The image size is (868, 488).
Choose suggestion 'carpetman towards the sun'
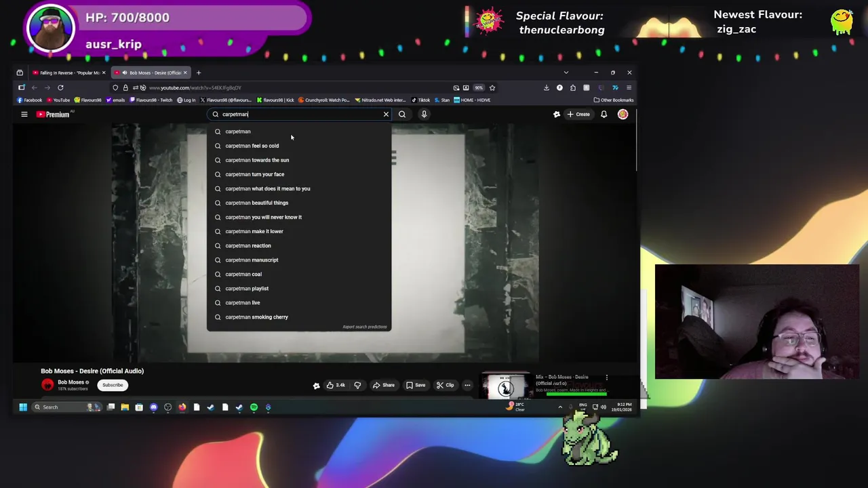point(298,160)
